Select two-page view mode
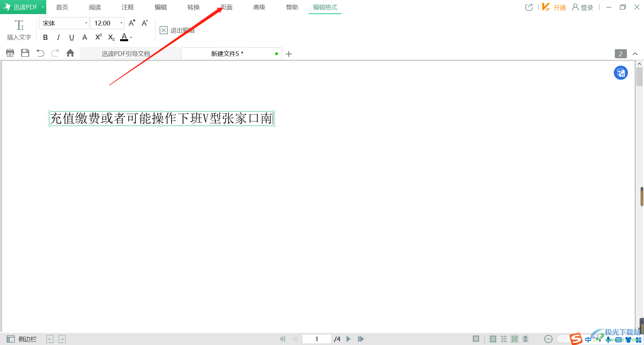 pos(504,339)
